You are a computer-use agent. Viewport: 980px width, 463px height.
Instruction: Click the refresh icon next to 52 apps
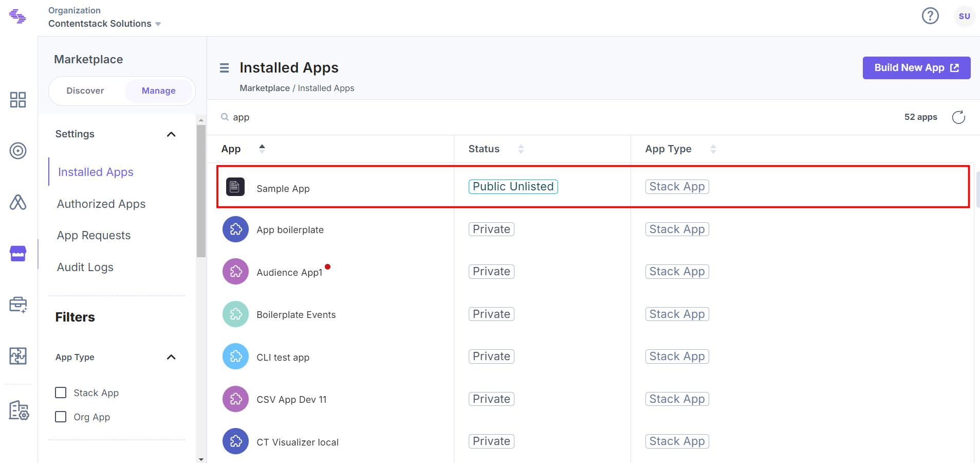coord(958,117)
